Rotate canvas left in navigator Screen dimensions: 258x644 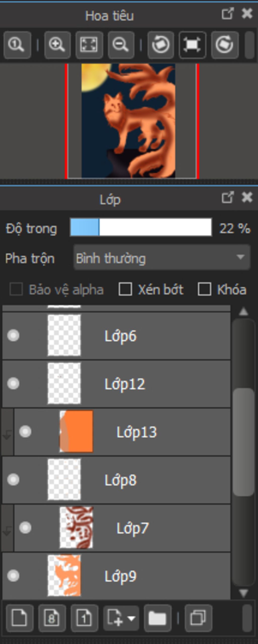160,45
